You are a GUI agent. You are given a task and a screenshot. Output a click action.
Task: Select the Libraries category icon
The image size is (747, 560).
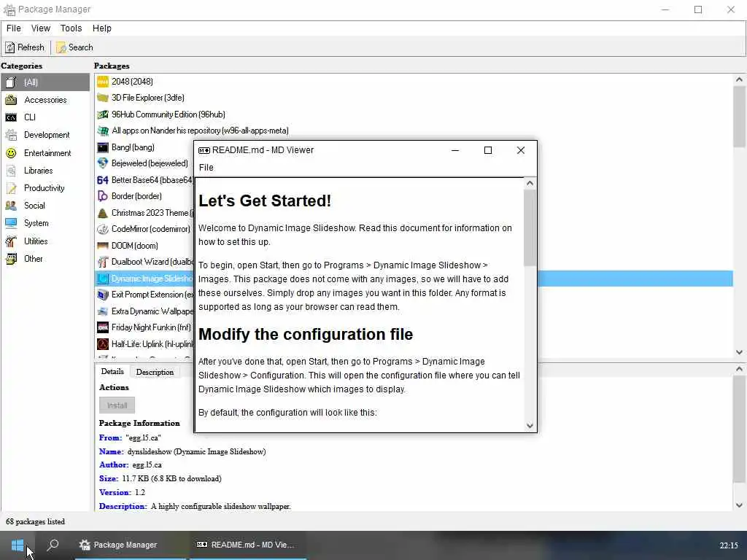(11, 171)
